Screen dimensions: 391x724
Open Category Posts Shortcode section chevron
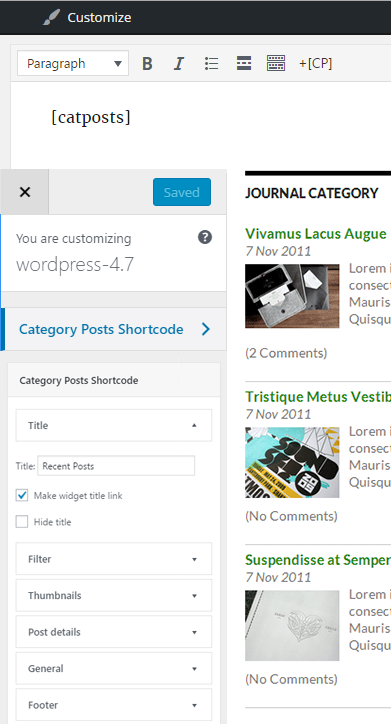[206, 329]
